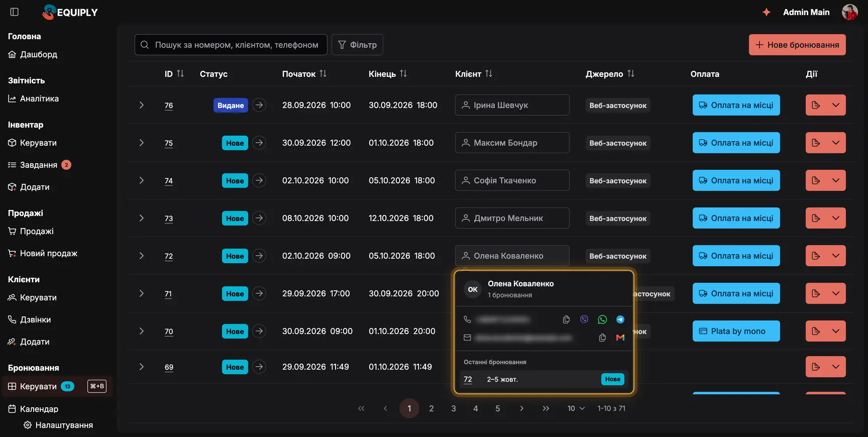The height and width of the screenshot is (437, 868).
Task: Focus the booking search field
Action: click(x=231, y=45)
